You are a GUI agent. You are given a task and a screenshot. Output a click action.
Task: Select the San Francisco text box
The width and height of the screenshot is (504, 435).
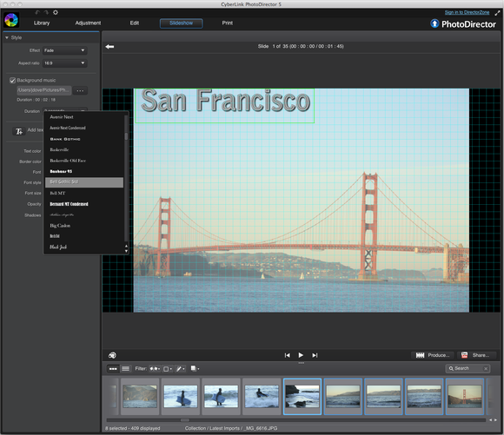click(x=224, y=105)
